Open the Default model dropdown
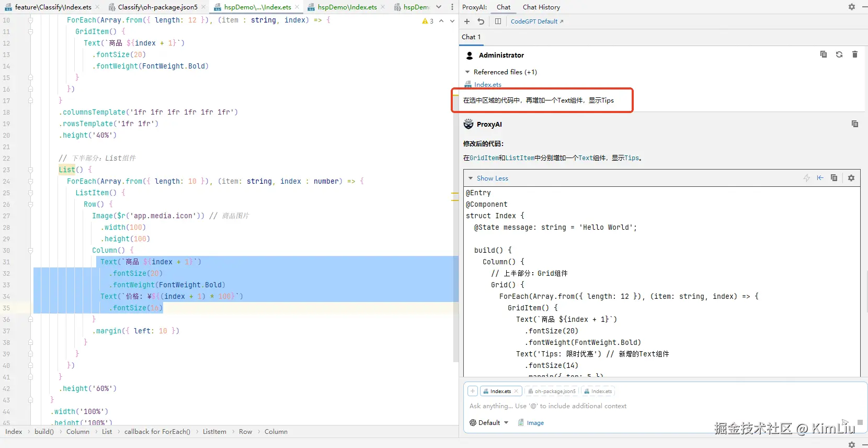The image size is (868, 448). [489, 423]
